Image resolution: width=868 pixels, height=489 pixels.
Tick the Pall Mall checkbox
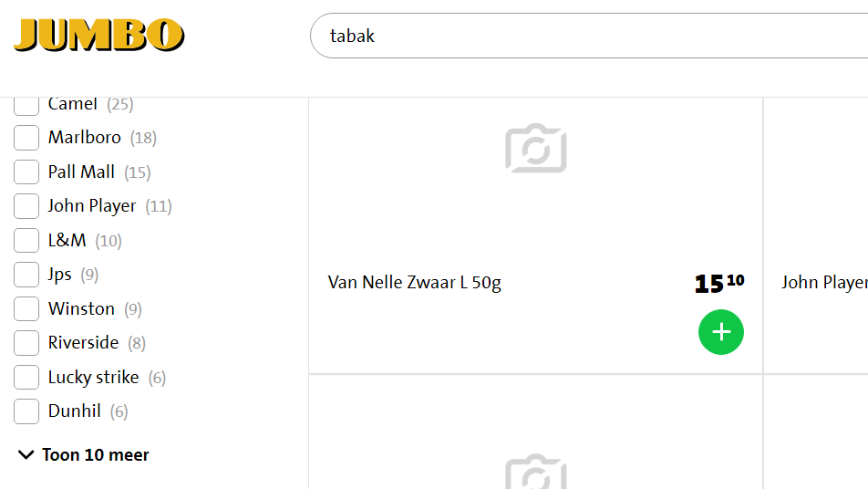[x=26, y=172]
